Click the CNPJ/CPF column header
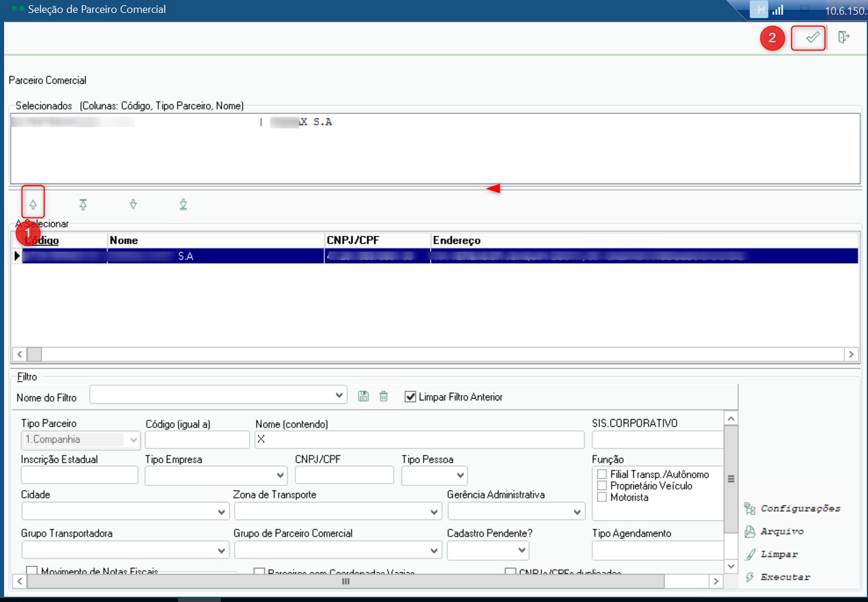The image size is (868, 602). 353,240
